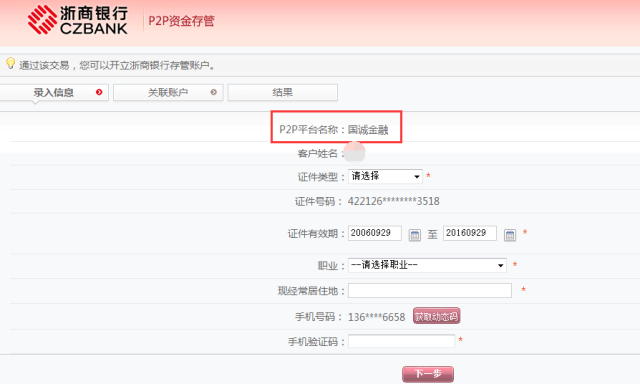This screenshot has height=384, width=640.
Task: Click the 下一步 button
Action: (x=428, y=374)
